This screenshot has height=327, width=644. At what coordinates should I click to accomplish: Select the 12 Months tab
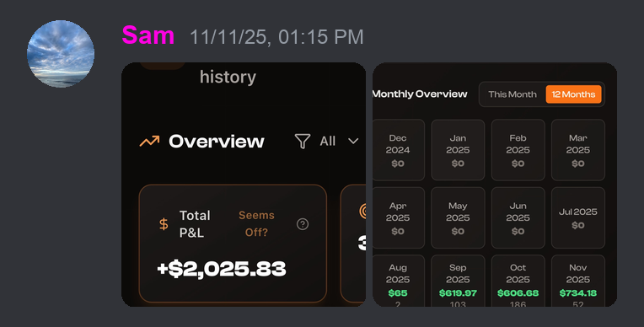pyautogui.click(x=573, y=94)
